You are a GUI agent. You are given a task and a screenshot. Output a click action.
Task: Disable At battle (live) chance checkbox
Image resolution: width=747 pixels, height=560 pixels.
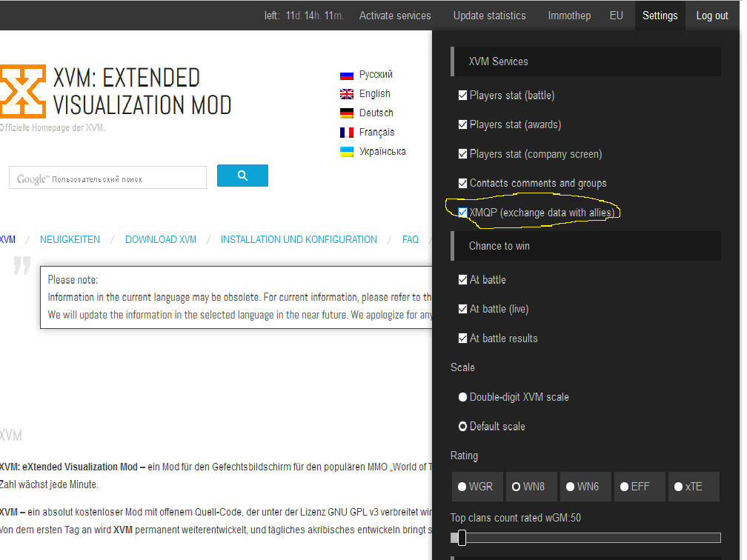pyautogui.click(x=463, y=309)
